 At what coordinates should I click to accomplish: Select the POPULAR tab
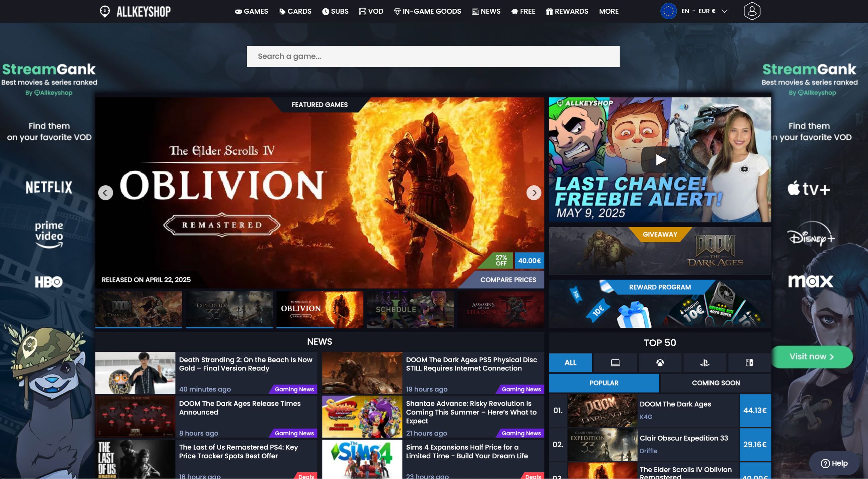point(604,383)
